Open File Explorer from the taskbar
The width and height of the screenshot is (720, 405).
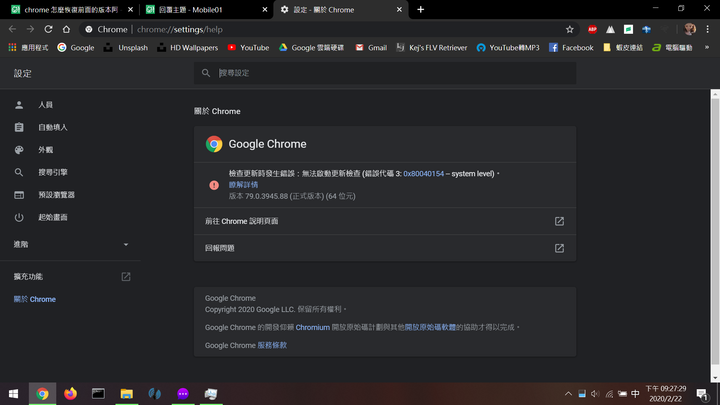click(x=126, y=394)
